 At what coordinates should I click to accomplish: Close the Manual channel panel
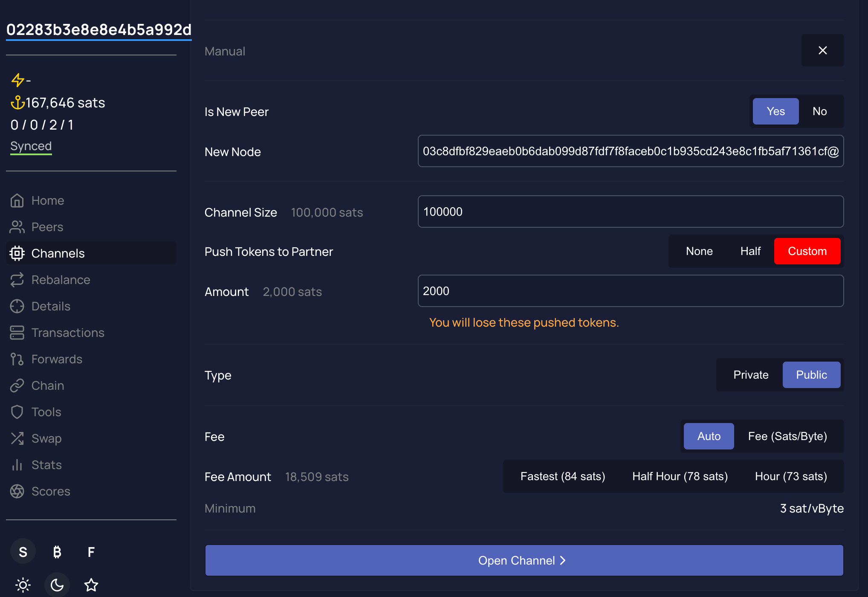pos(822,50)
